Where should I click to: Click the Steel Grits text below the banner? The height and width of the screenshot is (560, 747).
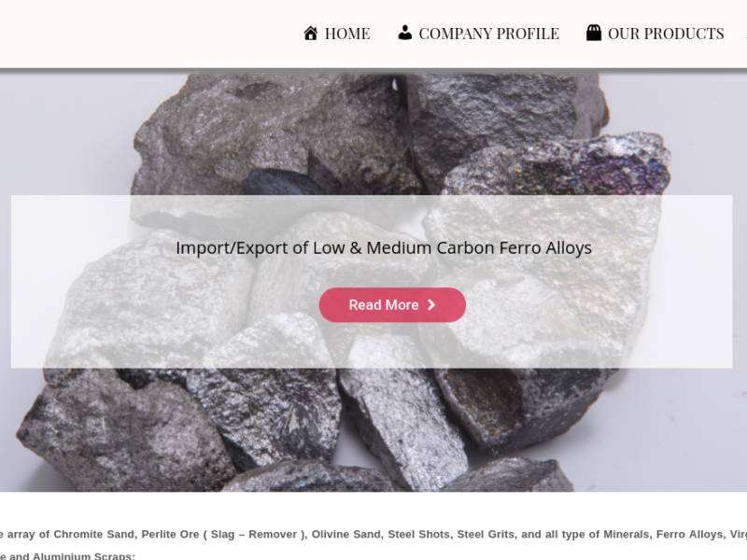point(486,534)
